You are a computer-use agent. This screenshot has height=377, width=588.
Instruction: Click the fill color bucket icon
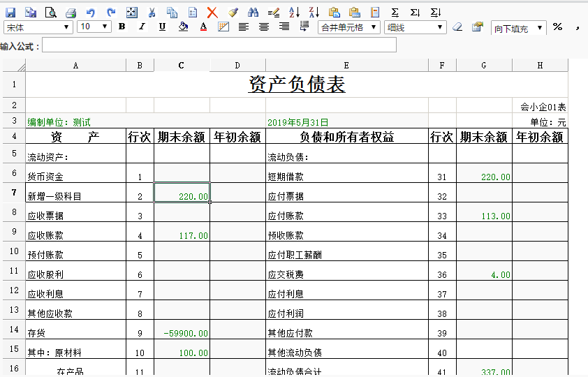pyautogui.click(x=183, y=27)
